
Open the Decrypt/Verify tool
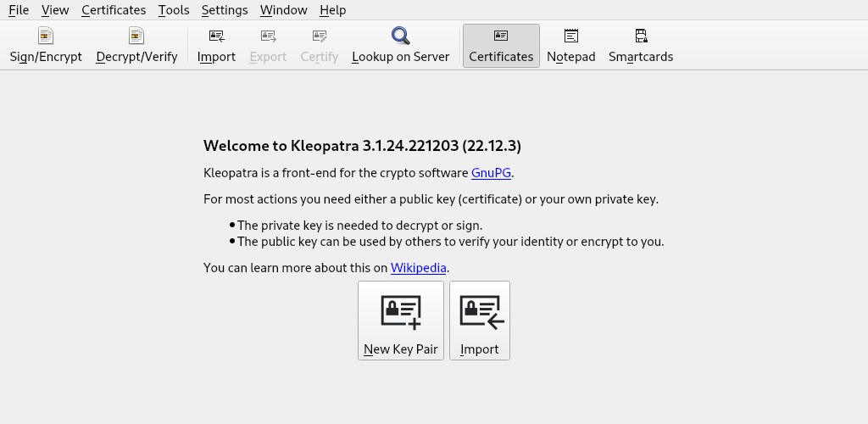(136, 46)
